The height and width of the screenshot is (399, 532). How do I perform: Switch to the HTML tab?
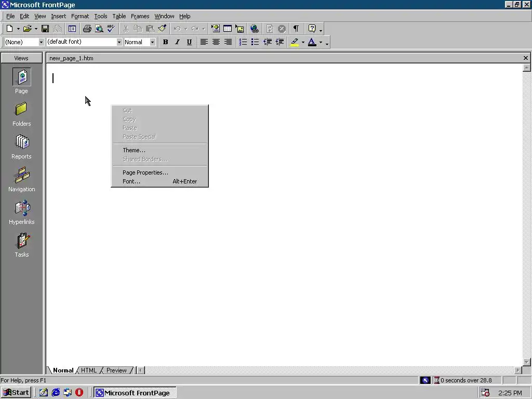[x=88, y=370]
